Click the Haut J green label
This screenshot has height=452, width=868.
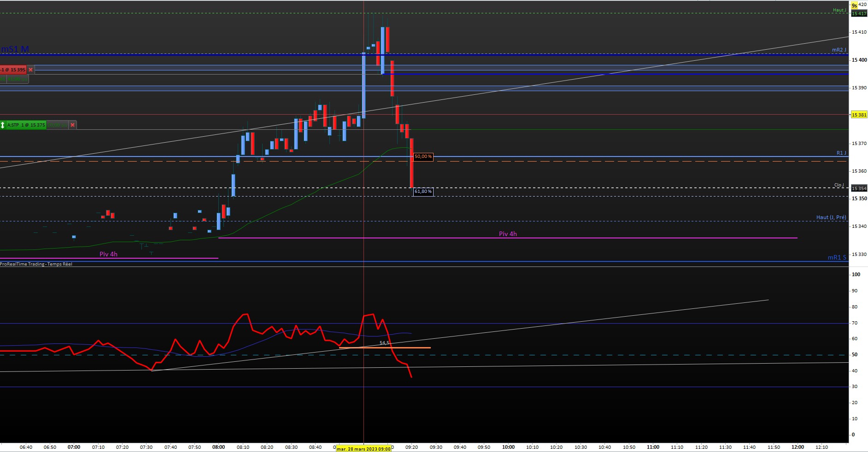(x=839, y=10)
